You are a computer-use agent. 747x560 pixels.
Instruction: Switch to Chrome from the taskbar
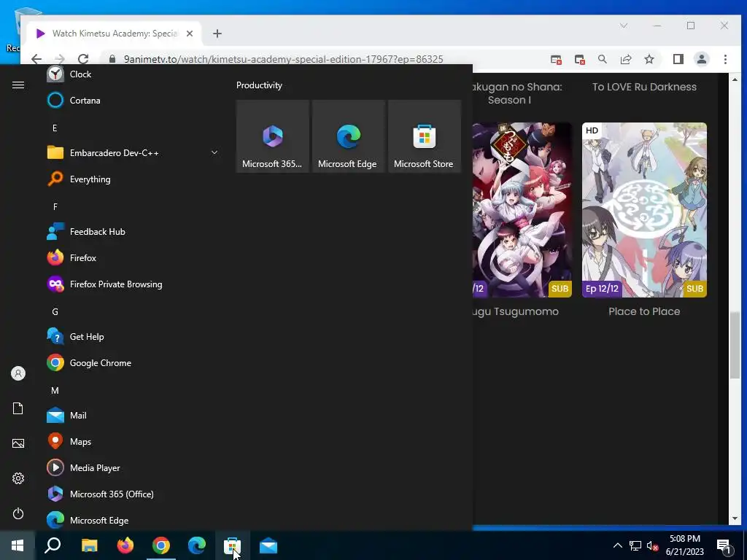click(x=161, y=545)
